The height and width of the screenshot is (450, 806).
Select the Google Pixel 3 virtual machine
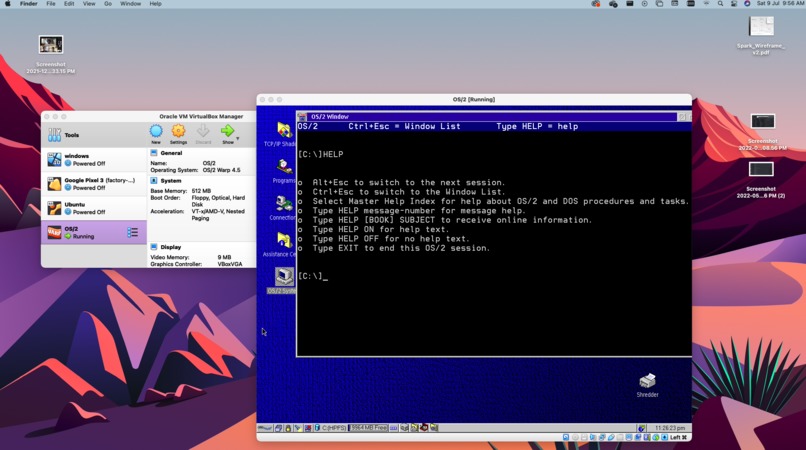click(x=94, y=184)
